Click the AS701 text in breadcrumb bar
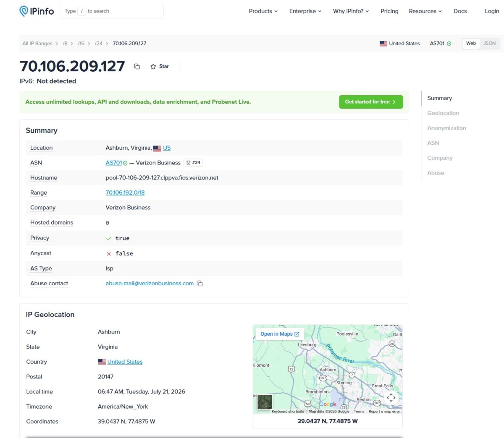 tap(437, 44)
